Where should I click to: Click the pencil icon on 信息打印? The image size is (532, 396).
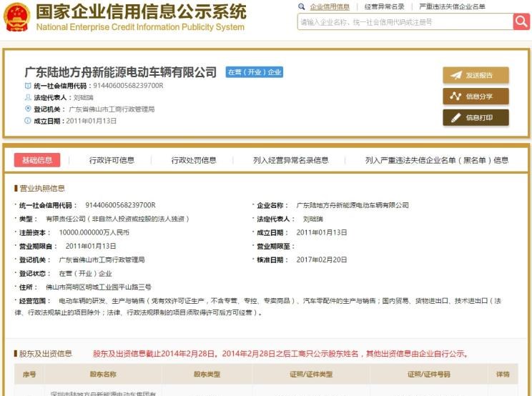click(x=455, y=118)
